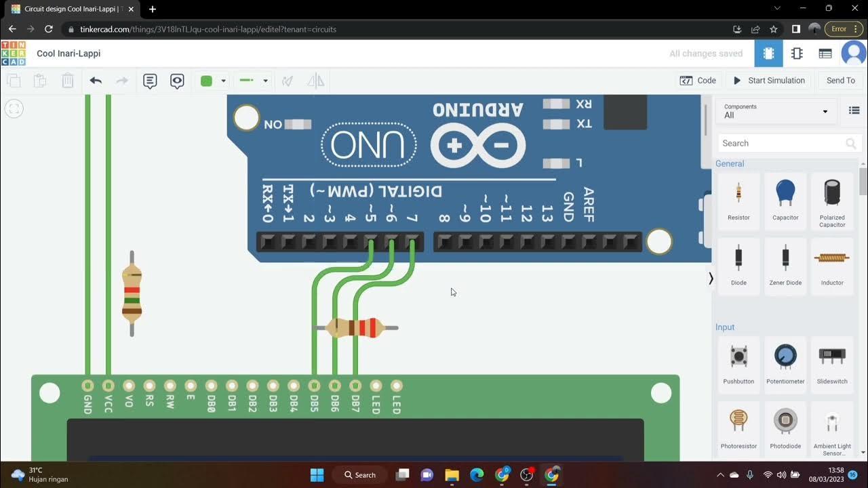Select the Zener Diode component
This screenshot has height=488, width=868.
pos(785,265)
